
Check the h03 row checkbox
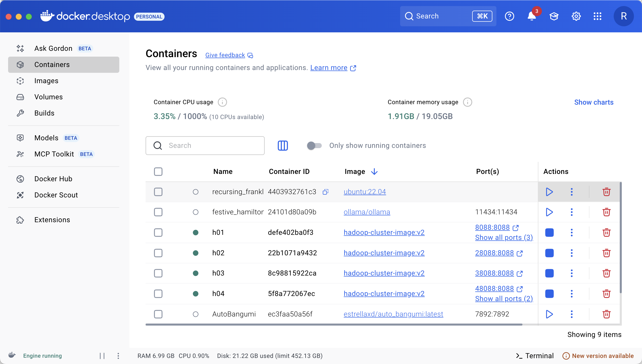(x=158, y=273)
